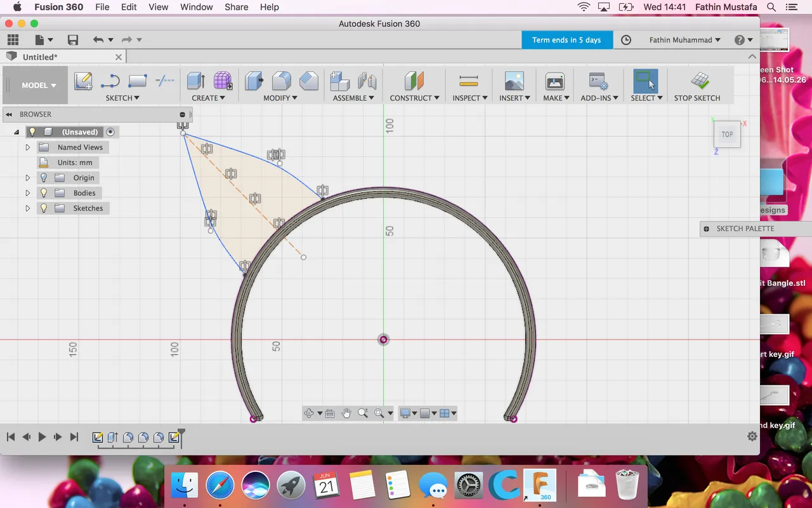Screen dimensions: 812x508
Task: Select the Create Sketch tool
Action: tap(83, 81)
